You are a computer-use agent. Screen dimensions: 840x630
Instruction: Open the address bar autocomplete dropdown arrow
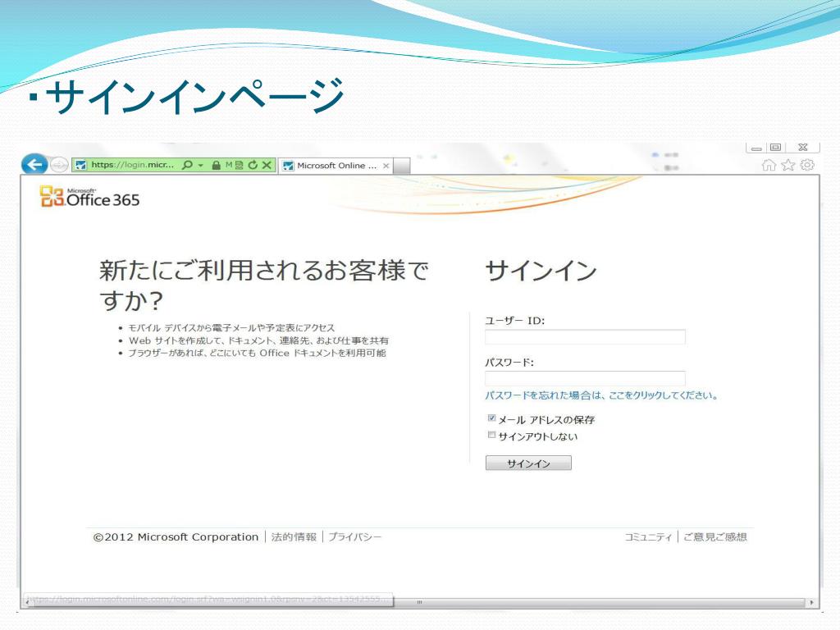pos(201,165)
